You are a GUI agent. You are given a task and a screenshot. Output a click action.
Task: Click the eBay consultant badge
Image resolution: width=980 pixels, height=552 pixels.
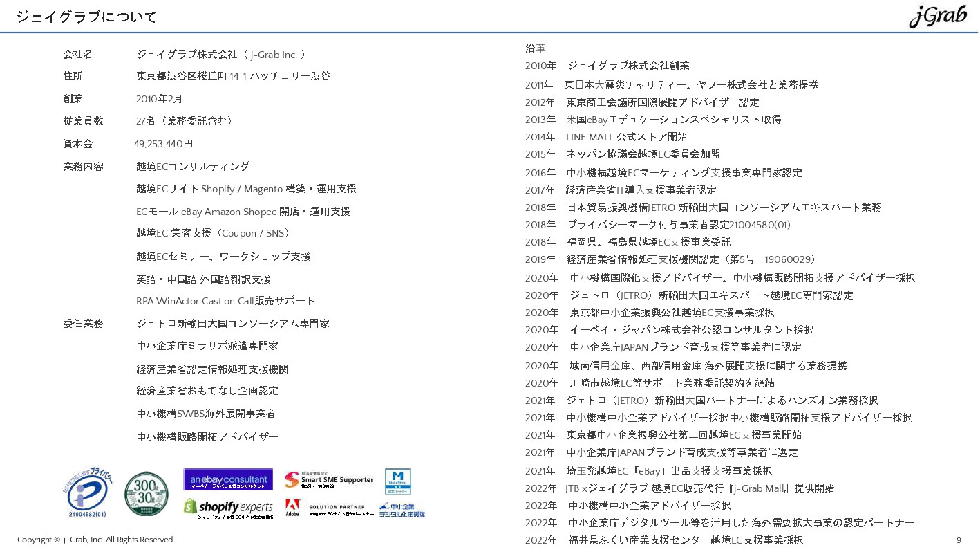[228, 479]
